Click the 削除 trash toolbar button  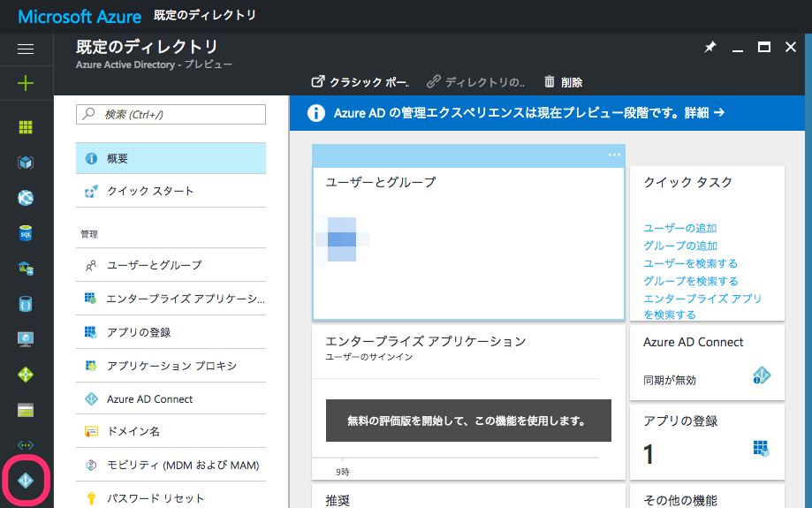pyautogui.click(x=564, y=82)
